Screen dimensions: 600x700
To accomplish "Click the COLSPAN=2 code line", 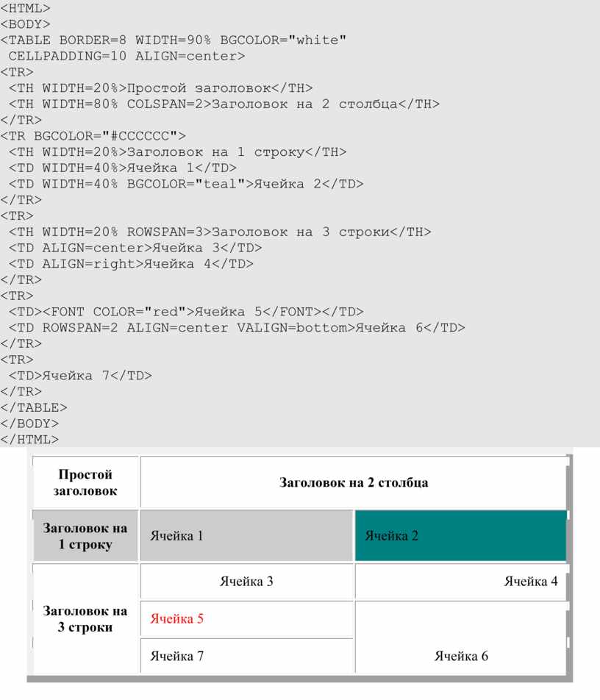I will point(224,104).
